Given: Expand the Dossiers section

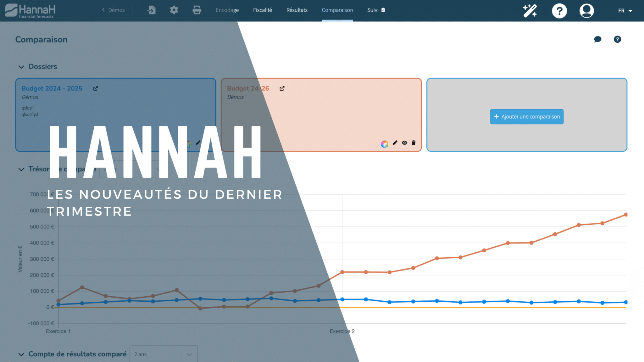Looking at the screenshot, I should (x=21, y=67).
